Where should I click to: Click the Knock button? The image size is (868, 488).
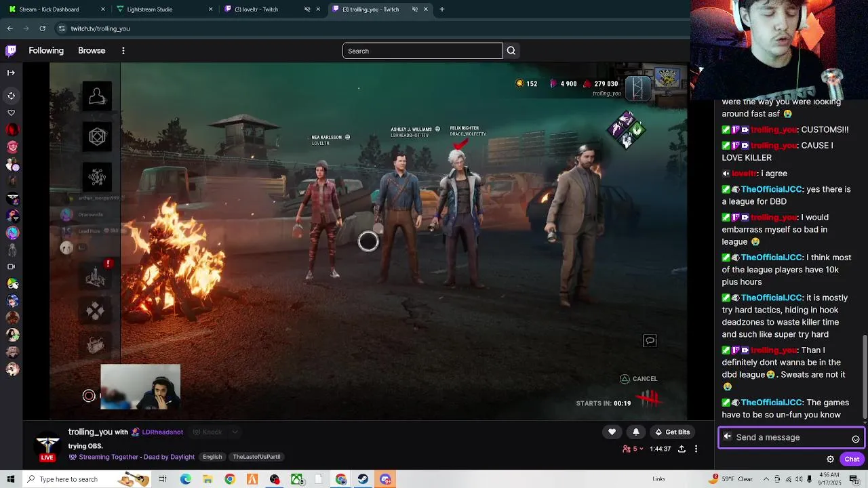tap(208, 432)
